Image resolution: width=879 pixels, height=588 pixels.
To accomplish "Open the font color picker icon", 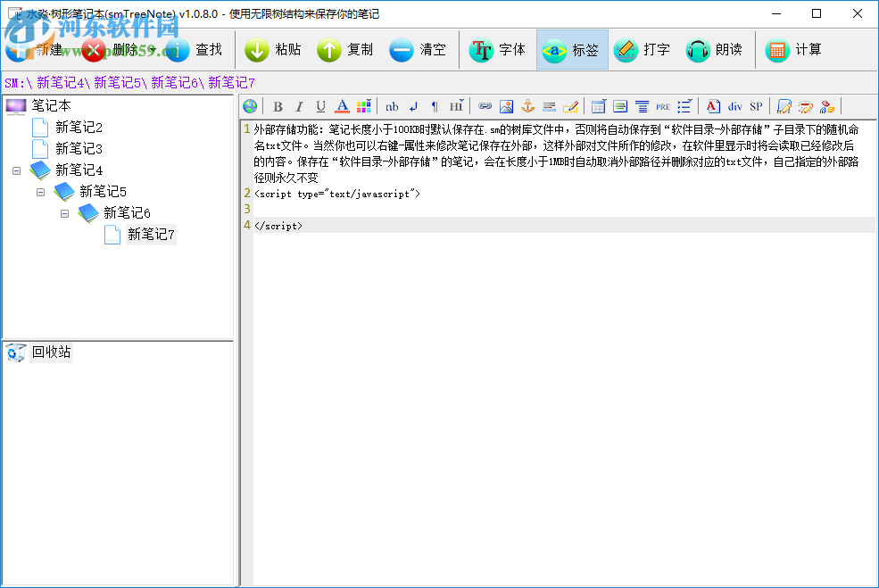I will pyautogui.click(x=342, y=106).
